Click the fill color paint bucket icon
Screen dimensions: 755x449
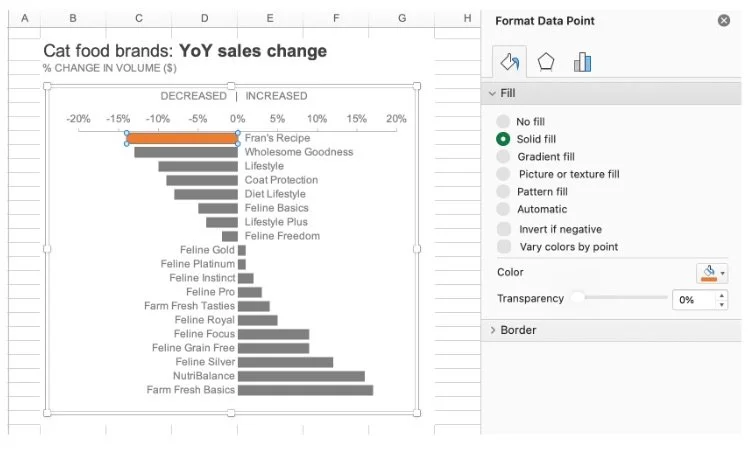click(708, 273)
